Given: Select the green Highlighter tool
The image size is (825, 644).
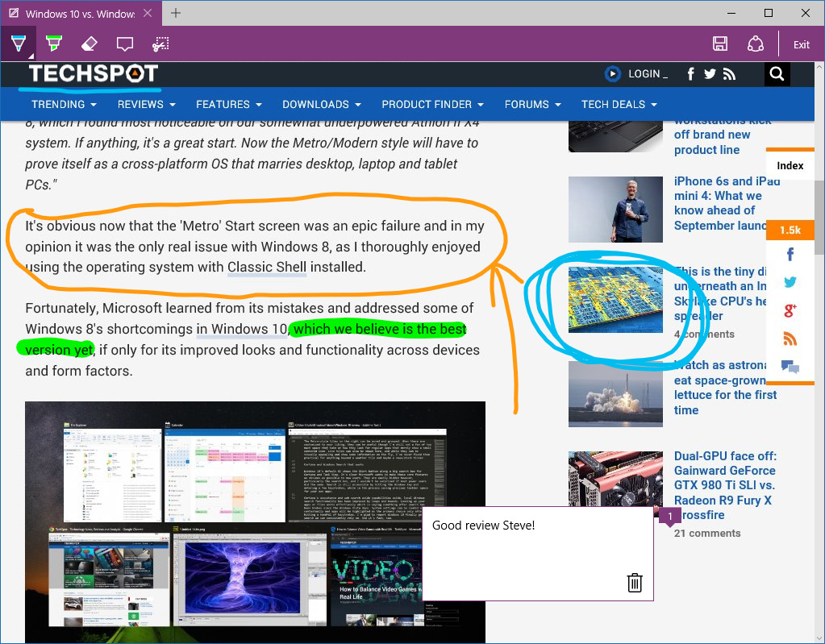Looking at the screenshot, I should click(x=54, y=44).
